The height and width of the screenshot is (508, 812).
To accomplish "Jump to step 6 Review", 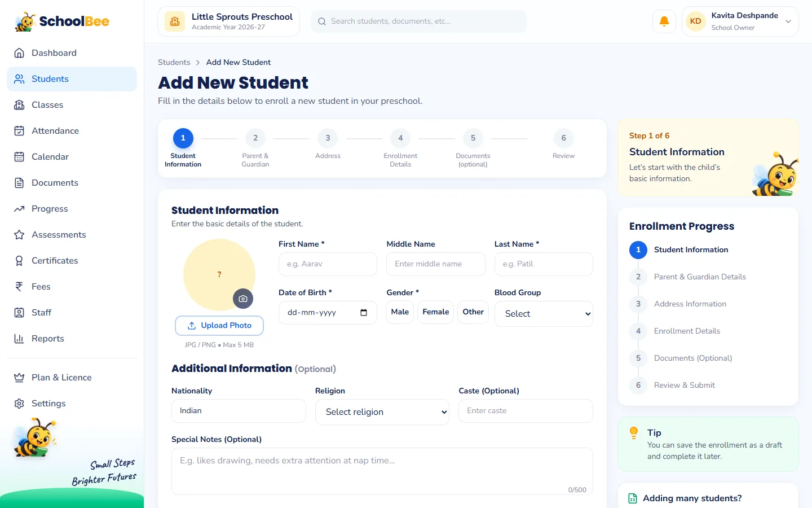I will (x=563, y=144).
